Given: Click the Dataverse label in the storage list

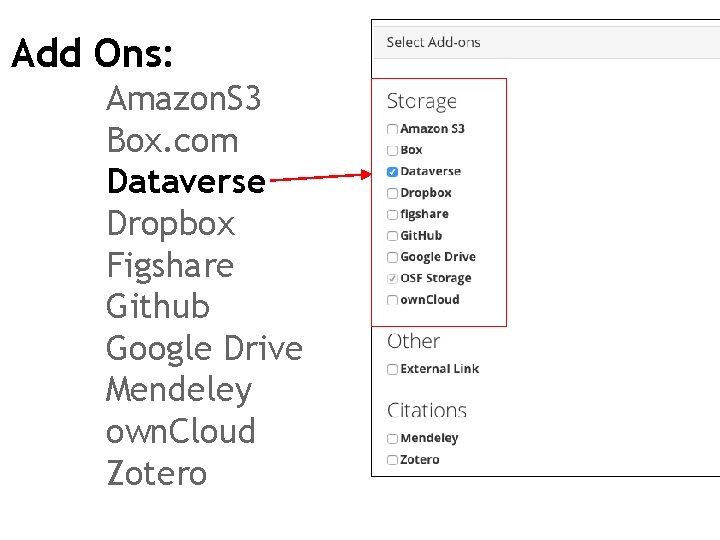Looking at the screenshot, I should (430, 172).
